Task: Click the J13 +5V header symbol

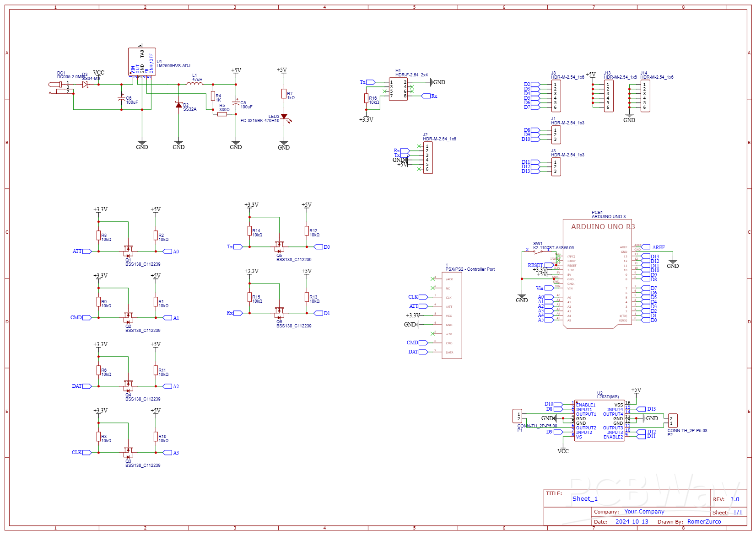Action: click(x=609, y=96)
